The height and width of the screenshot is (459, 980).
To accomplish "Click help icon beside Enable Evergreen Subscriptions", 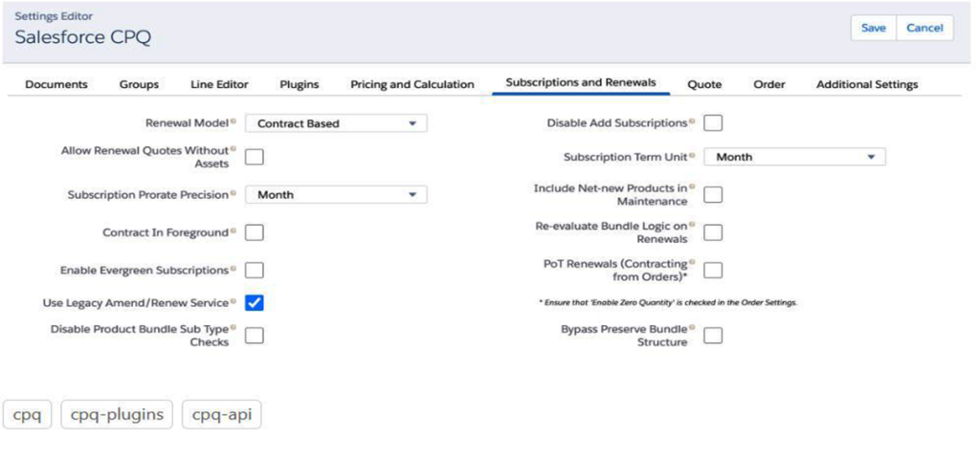I will pos(234,269).
